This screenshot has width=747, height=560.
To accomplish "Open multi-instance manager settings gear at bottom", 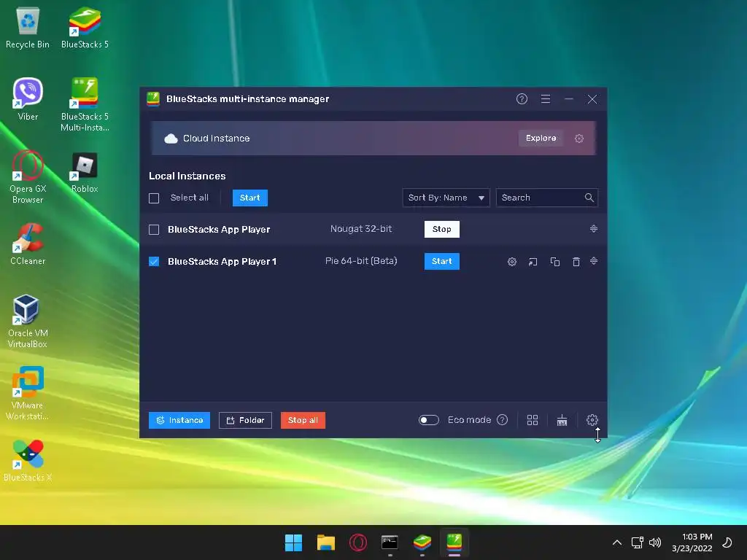I will pos(592,420).
